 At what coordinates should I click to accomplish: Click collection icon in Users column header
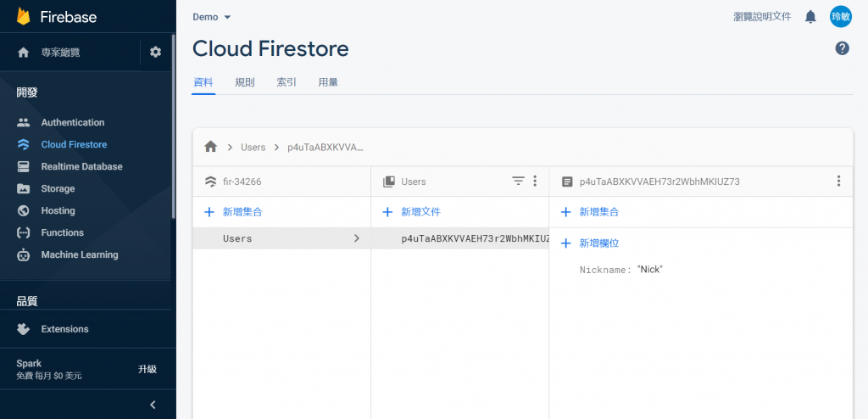pos(389,182)
